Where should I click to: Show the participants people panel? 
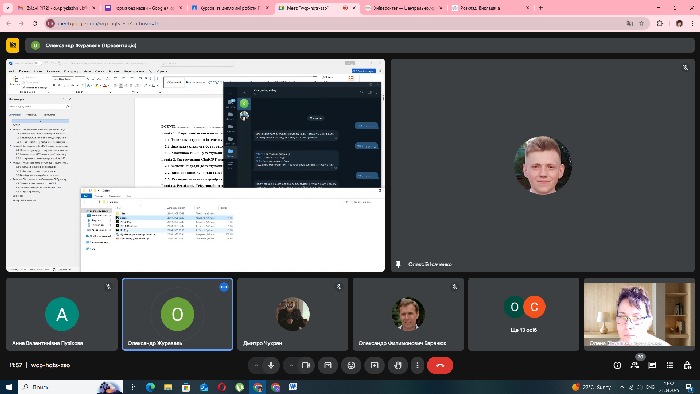coord(634,365)
